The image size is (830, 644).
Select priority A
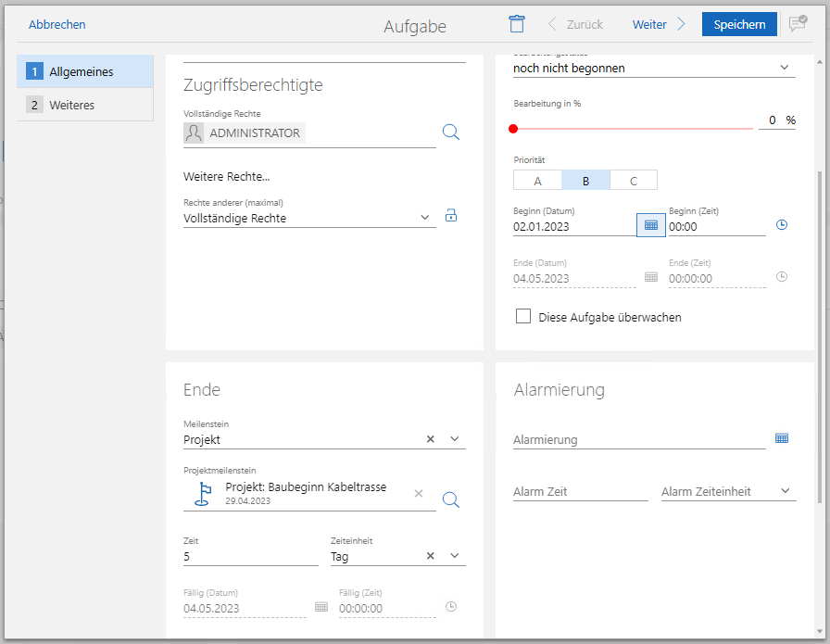tap(537, 181)
